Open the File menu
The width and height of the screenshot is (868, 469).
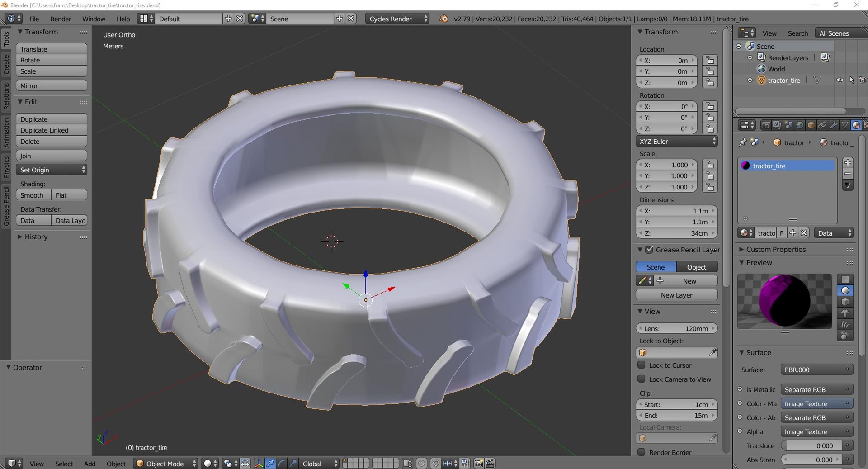point(34,19)
